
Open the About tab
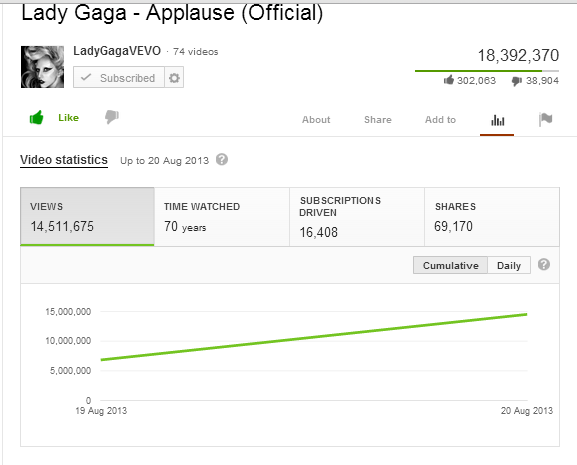pyautogui.click(x=316, y=120)
